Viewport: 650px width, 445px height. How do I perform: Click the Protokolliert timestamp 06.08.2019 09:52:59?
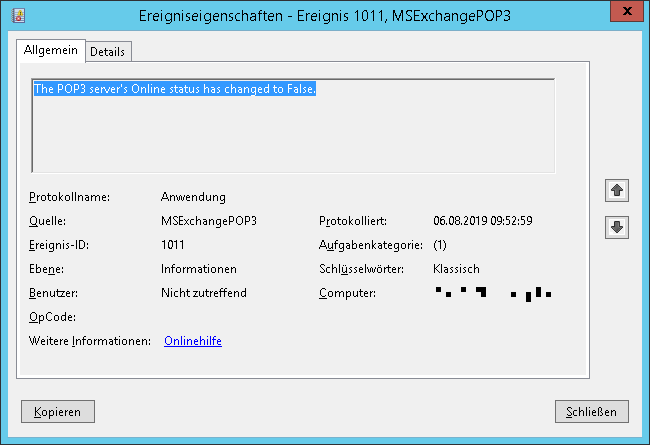[x=482, y=221]
